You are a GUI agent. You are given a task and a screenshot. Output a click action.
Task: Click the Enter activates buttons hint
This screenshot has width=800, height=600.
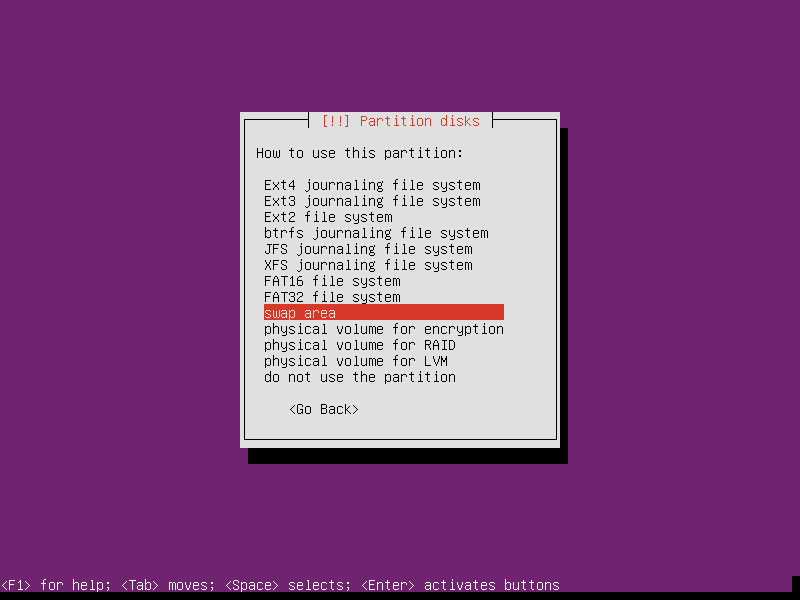(x=460, y=585)
